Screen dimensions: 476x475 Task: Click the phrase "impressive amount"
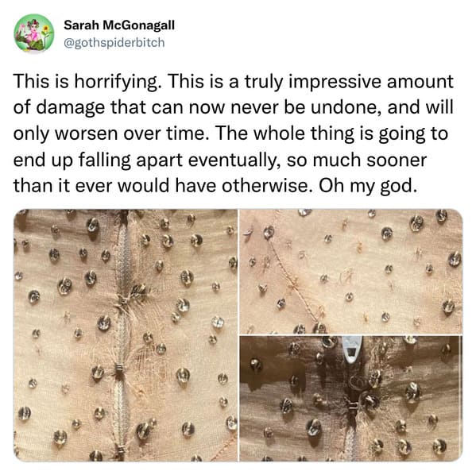pos(371,82)
